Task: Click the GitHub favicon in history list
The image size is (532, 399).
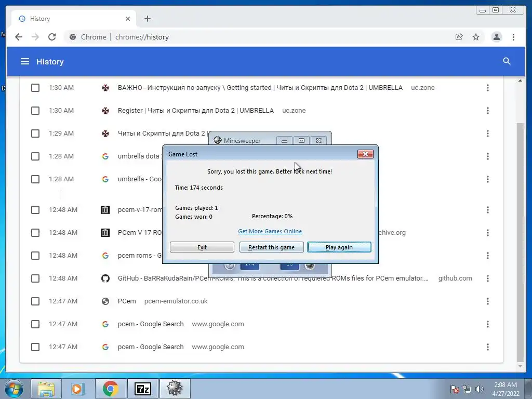Action: (105, 278)
